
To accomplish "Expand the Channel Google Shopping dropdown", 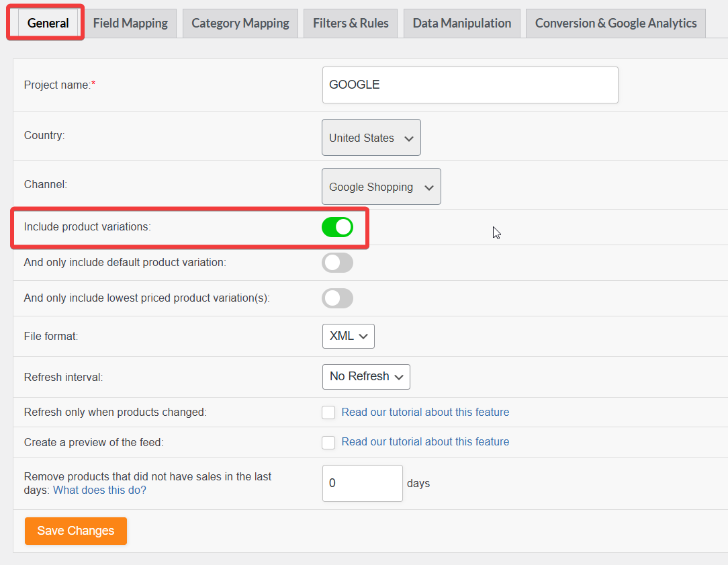I will 381,187.
